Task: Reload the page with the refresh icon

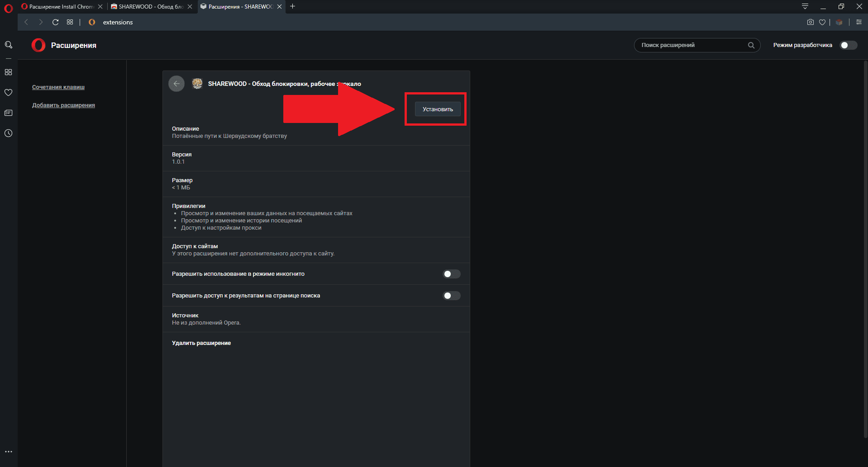Action: click(55, 22)
